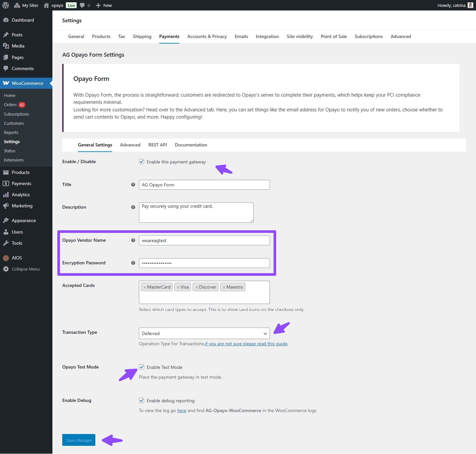Open the REST API sub-tab

click(x=158, y=145)
